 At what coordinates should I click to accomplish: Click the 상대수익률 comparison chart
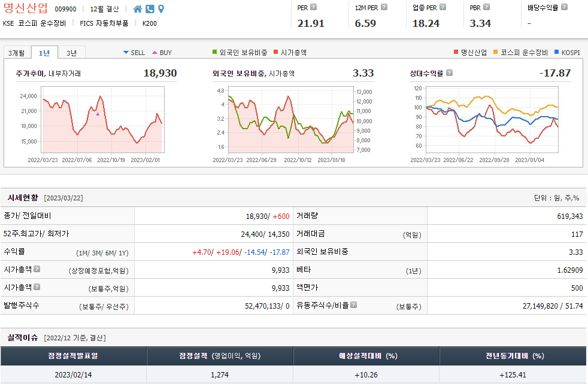pos(492,120)
